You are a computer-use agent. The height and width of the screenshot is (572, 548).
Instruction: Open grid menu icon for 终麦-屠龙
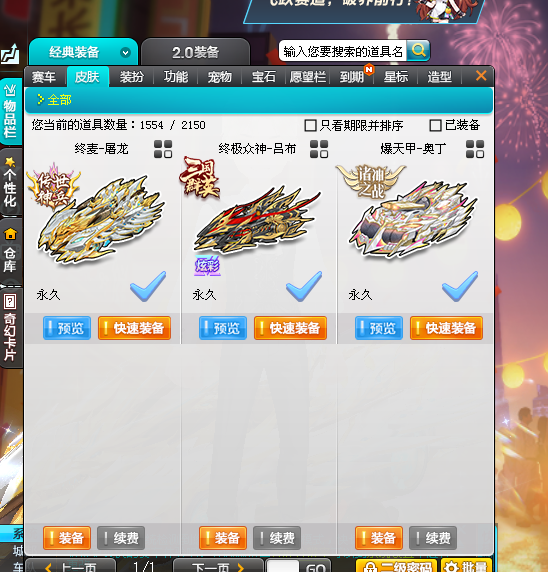coord(163,149)
